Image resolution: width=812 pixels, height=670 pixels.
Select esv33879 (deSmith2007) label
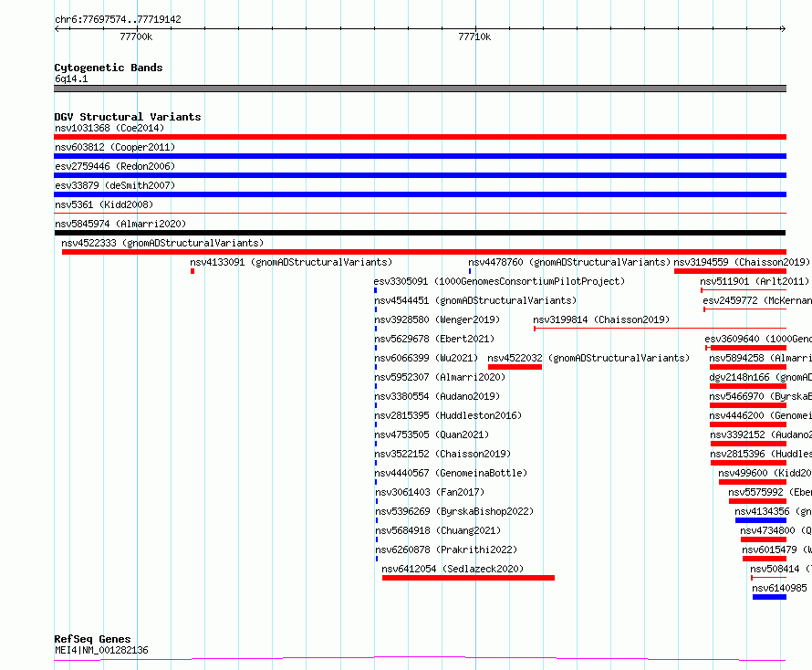point(115,185)
